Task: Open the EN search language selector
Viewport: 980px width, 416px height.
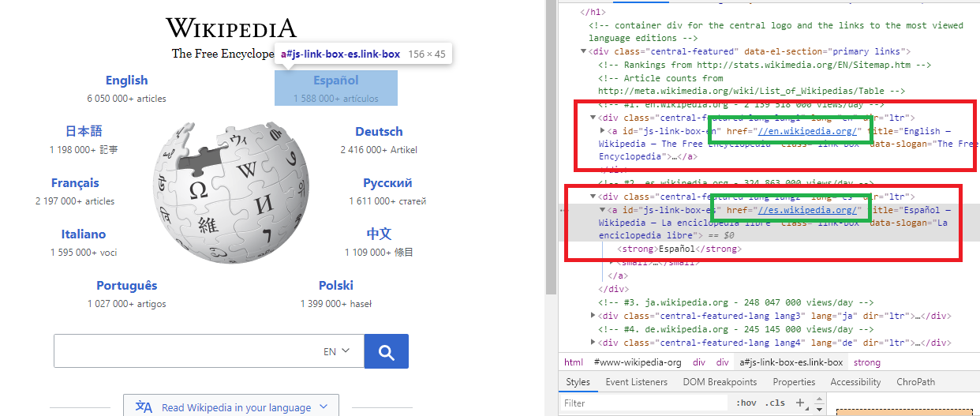Action: tap(337, 352)
